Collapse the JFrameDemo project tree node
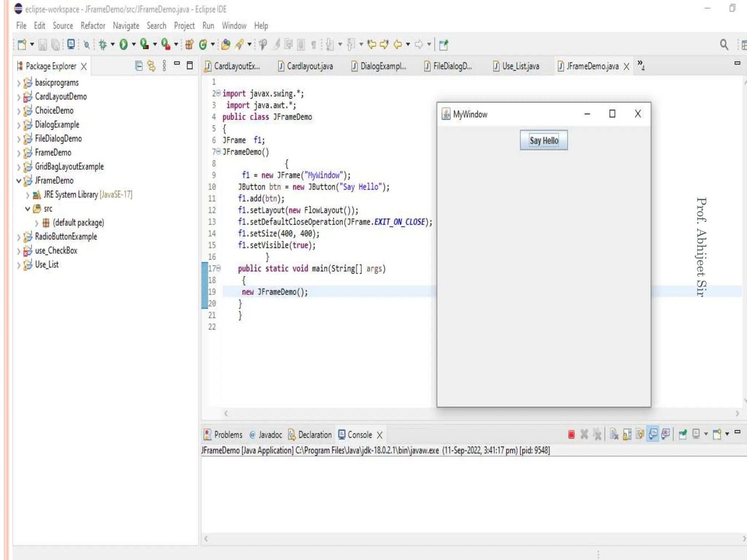Screen dimensions: 747x560 pos(19,180)
